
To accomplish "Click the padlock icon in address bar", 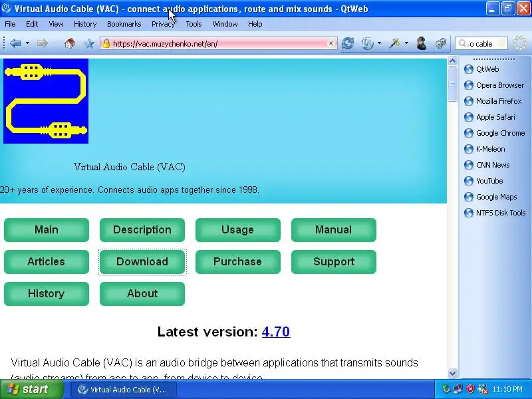I will (x=106, y=43).
